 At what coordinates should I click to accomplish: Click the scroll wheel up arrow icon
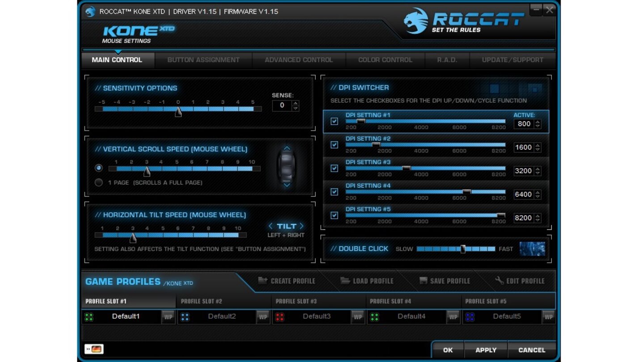(287, 148)
